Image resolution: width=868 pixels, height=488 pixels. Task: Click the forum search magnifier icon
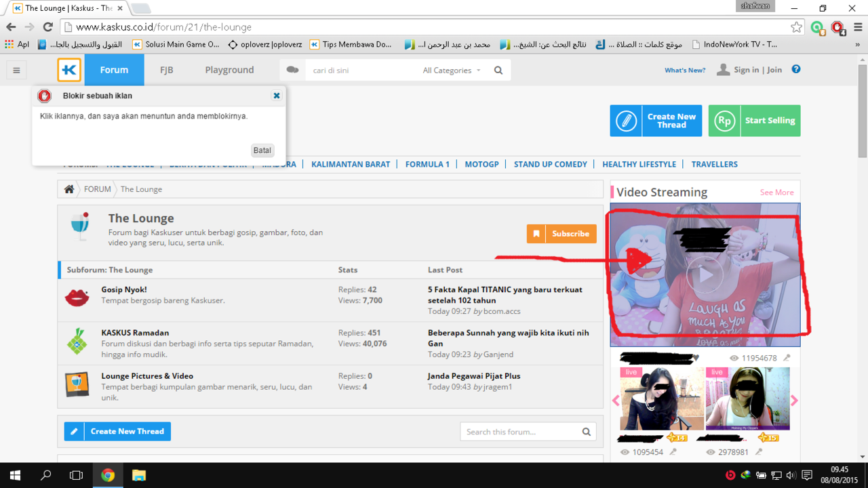click(586, 432)
